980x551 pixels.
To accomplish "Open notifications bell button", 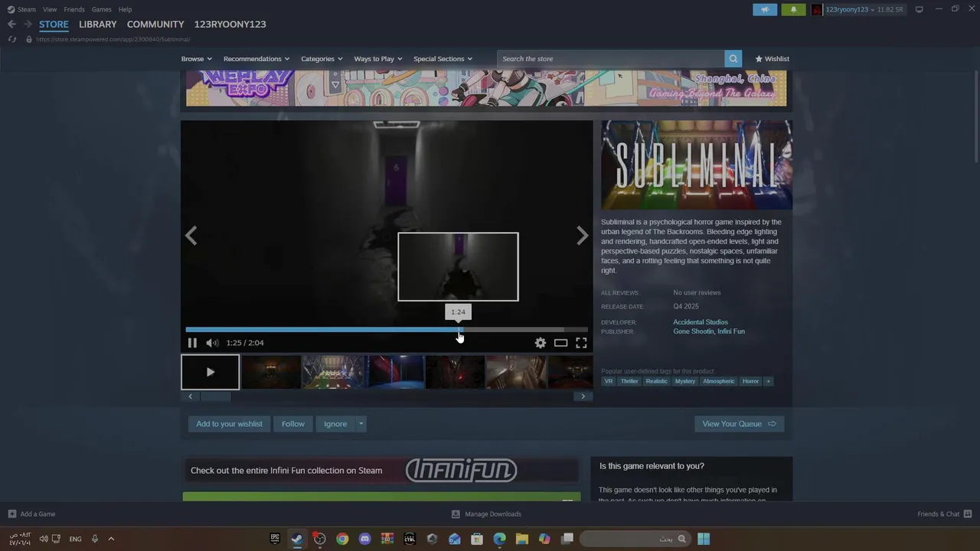I will coord(793,9).
